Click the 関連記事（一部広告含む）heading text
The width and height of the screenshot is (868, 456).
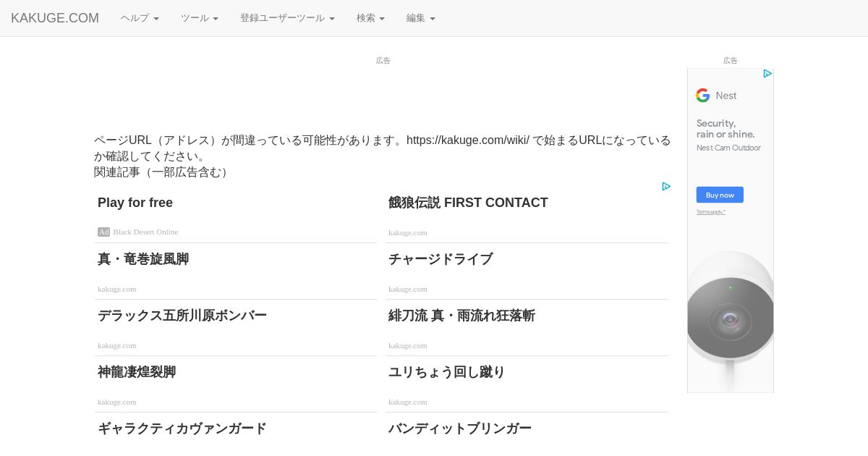pos(163,172)
